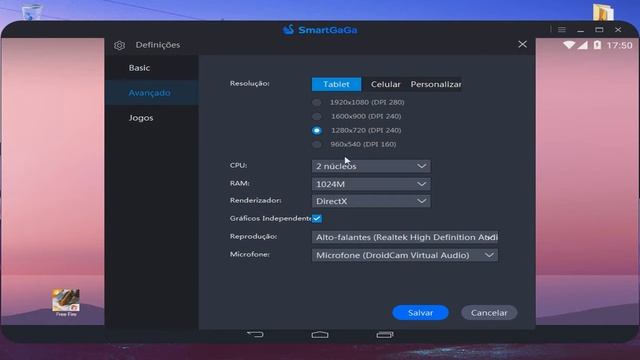Tap the Android home navigation icon
This screenshot has width=640, height=360.
click(x=320, y=335)
